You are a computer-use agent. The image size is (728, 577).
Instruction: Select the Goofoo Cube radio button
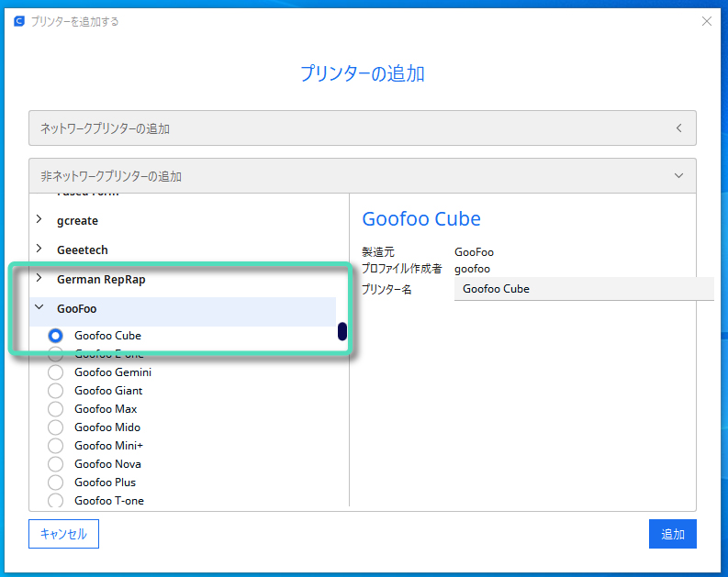56,336
